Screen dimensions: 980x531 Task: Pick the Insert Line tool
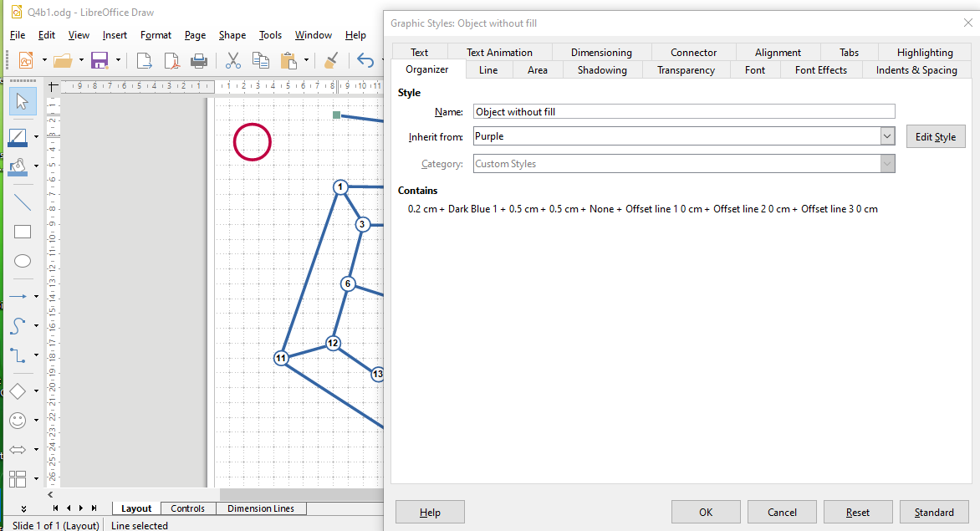pos(23,202)
